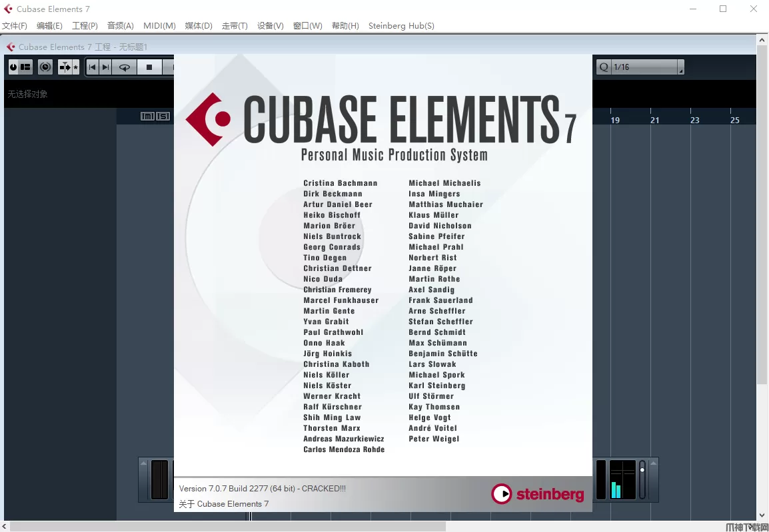Open the 媒体(D) menu
The image size is (769, 532).
pyautogui.click(x=199, y=25)
